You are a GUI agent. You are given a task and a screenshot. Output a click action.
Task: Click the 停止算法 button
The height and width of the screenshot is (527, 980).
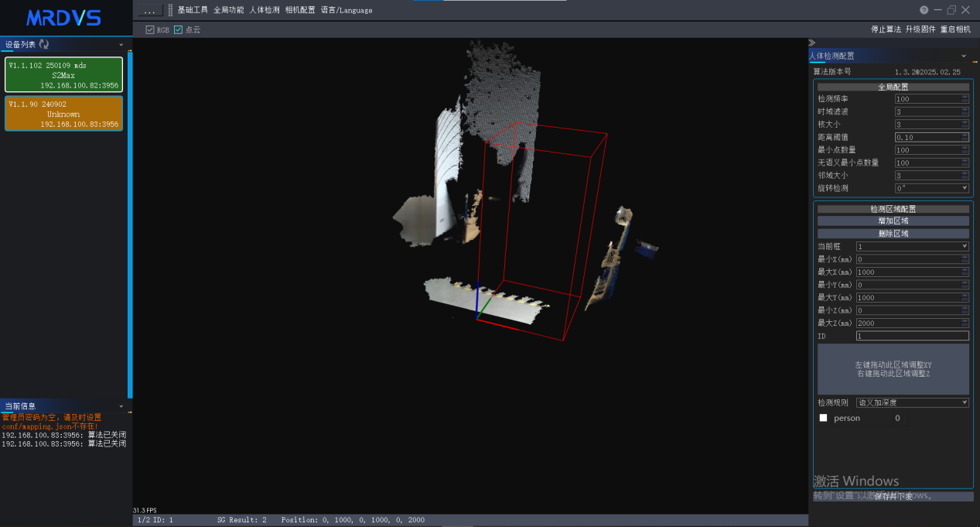click(886, 29)
